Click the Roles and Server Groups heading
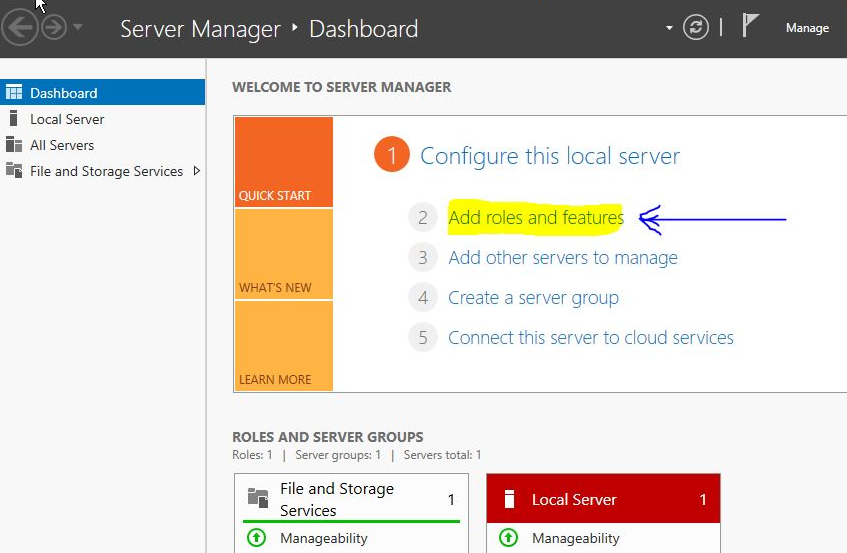Screen dimensions: 847x553 pyautogui.click(x=328, y=436)
